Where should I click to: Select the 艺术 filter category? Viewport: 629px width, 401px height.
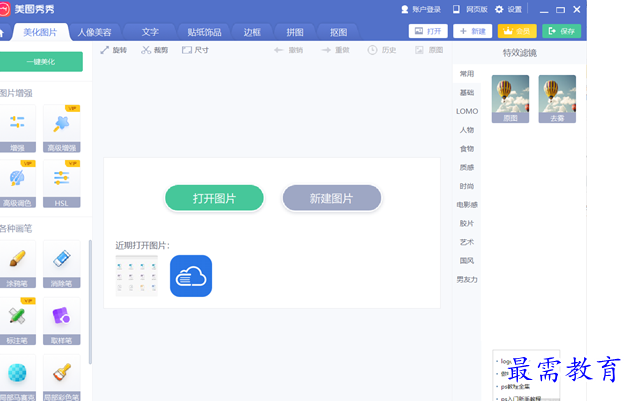click(467, 242)
